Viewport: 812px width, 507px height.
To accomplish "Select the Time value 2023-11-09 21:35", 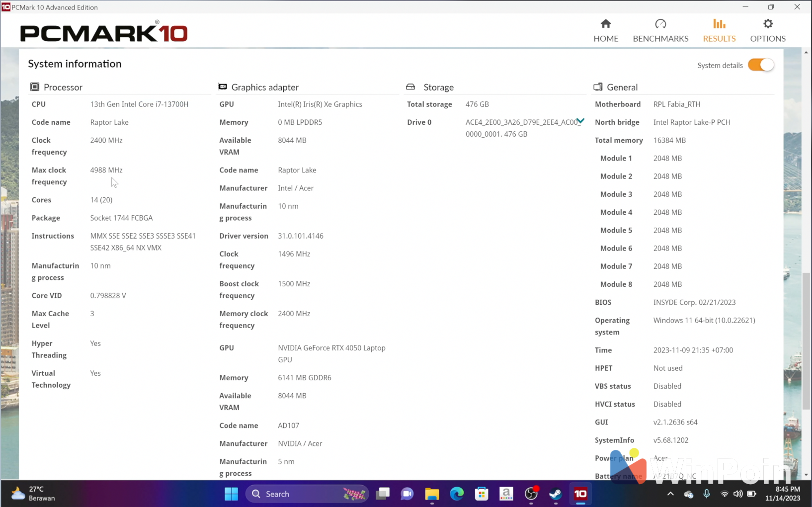I will point(693,350).
